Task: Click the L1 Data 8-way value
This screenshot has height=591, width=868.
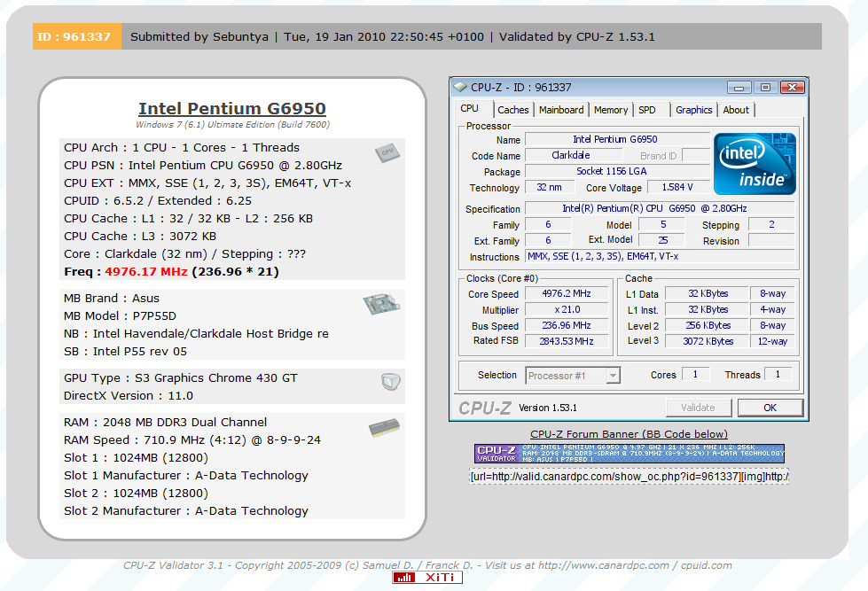Action: pyautogui.click(x=772, y=294)
